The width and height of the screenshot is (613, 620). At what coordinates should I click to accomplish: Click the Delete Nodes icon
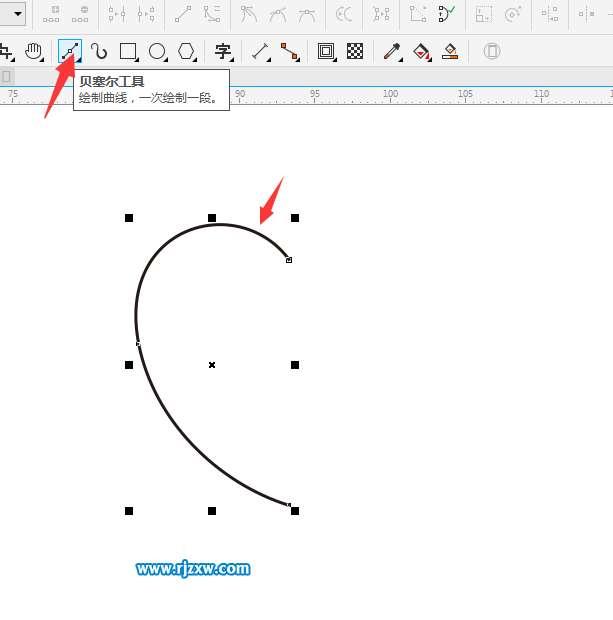click(x=80, y=14)
